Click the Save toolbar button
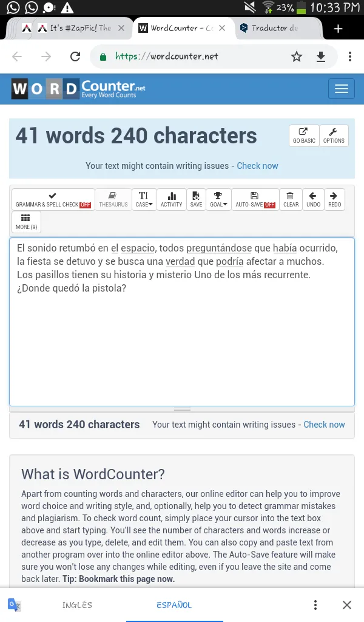 pyautogui.click(x=196, y=199)
